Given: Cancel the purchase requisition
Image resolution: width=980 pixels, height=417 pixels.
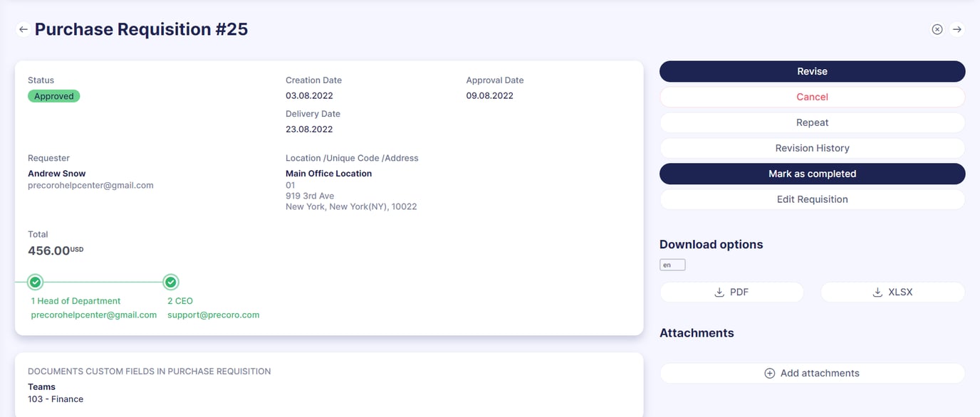Looking at the screenshot, I should pos(812,97).
